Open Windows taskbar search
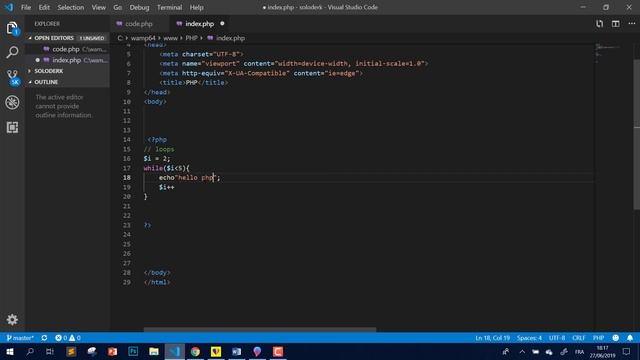The image size is (640, 360). 30,351
